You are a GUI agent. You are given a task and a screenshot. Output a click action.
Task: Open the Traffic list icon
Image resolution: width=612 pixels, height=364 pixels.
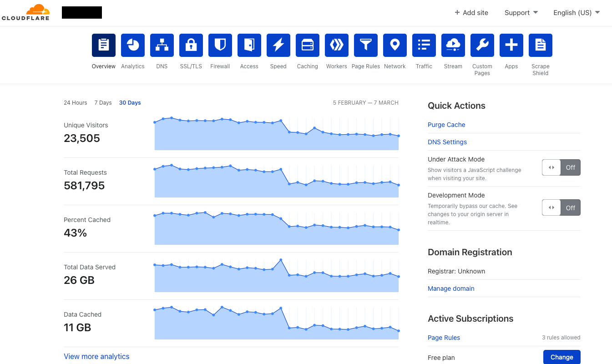424,45
